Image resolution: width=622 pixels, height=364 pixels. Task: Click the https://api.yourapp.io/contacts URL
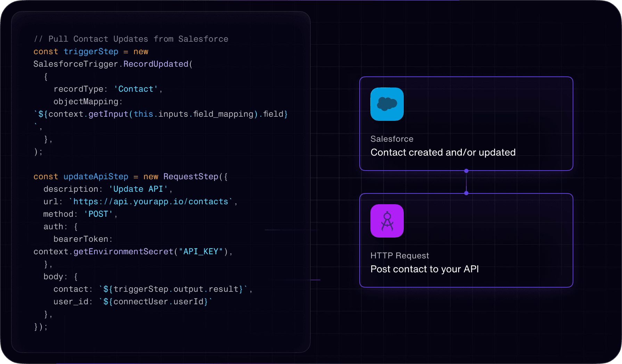[x=150, y=201]
